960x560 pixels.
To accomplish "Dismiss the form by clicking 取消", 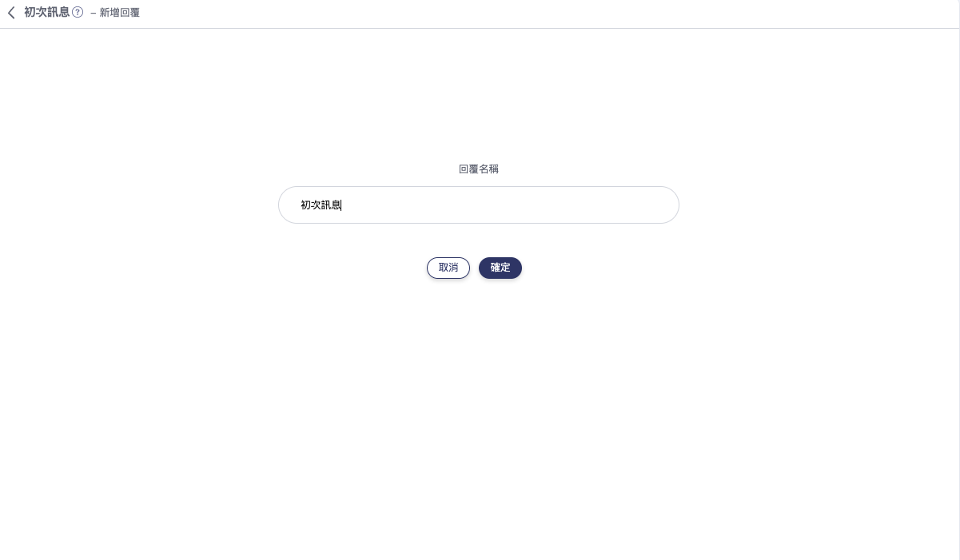I will [x=448, y=268].
